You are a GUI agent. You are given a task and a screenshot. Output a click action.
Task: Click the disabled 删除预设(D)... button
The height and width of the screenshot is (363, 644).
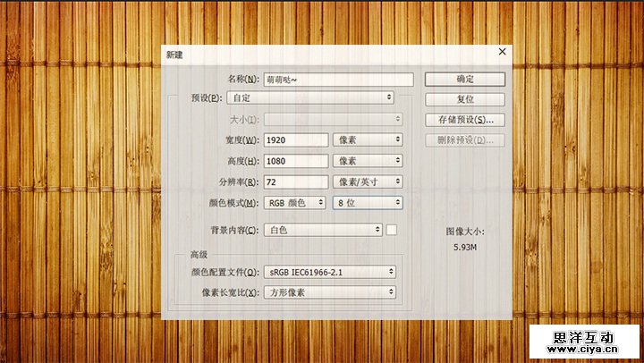(x=465, y=140)
